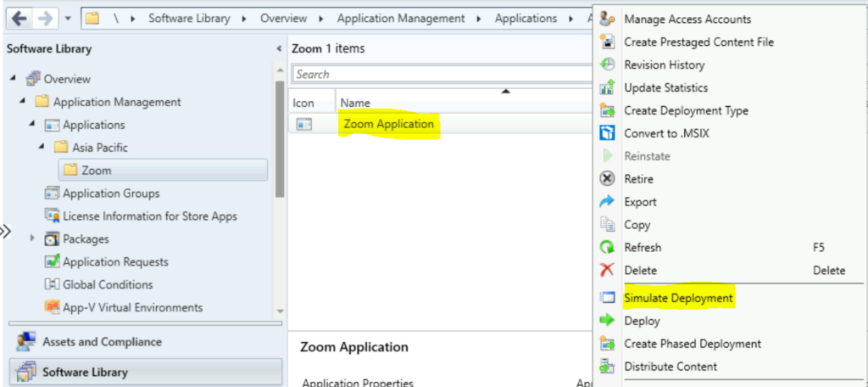This screenshot has height=387, width=868.
Task: Click the green Deploy arrow icon
Action: [x=607, y=321]
